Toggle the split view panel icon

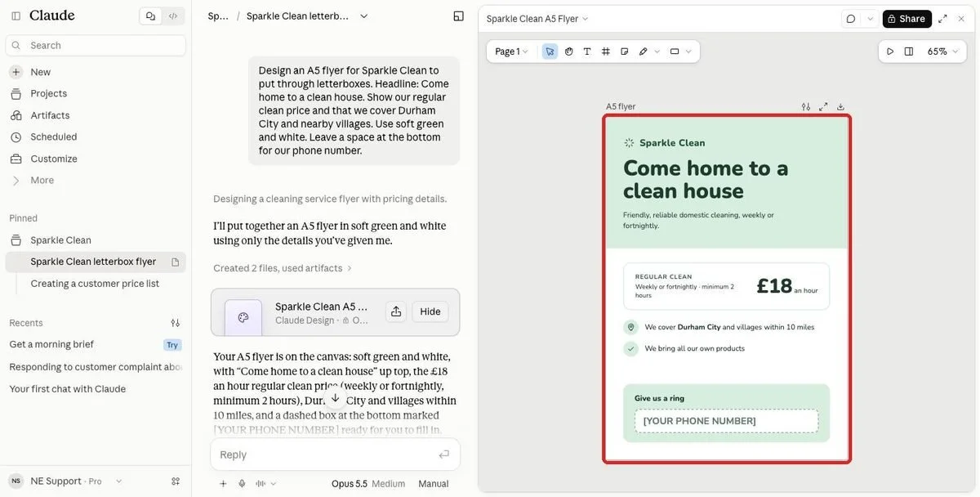point(909,51)
